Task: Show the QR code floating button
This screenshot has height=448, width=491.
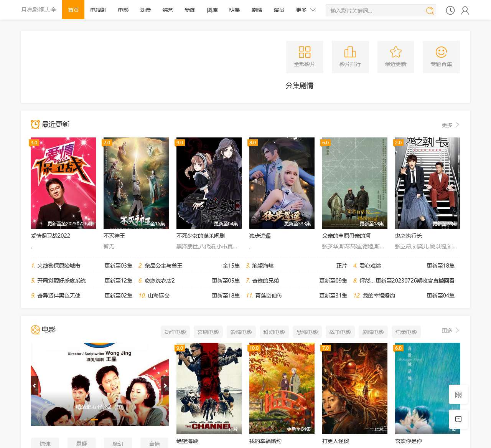Action: click(458, 395)
